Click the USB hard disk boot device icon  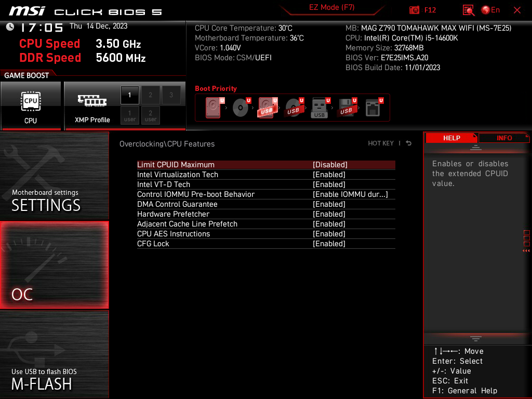(x=268, y=108)
